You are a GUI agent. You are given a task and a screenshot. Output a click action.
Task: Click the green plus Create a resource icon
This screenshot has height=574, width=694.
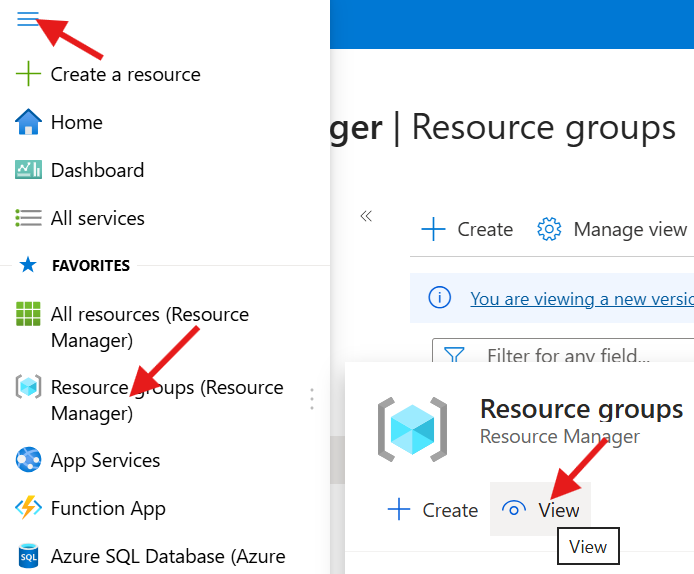[x=28, y=74]
